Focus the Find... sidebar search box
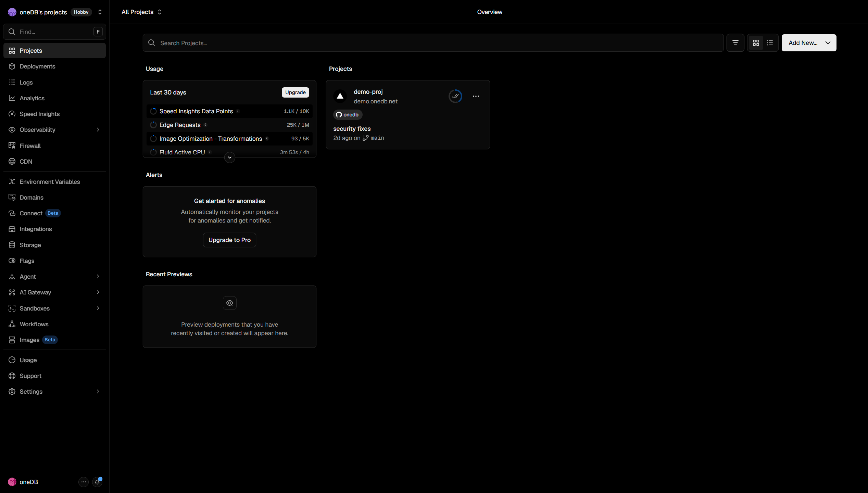Viewport: 868px width, 493px height. (x=54, y=32)
